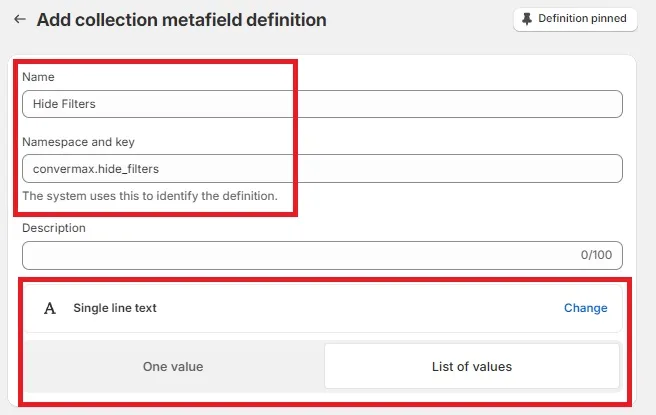Viewport: 656px width, 415px height.
Task: Focus the Name field containing Hide Filters
Action: (x=322, y=104)
